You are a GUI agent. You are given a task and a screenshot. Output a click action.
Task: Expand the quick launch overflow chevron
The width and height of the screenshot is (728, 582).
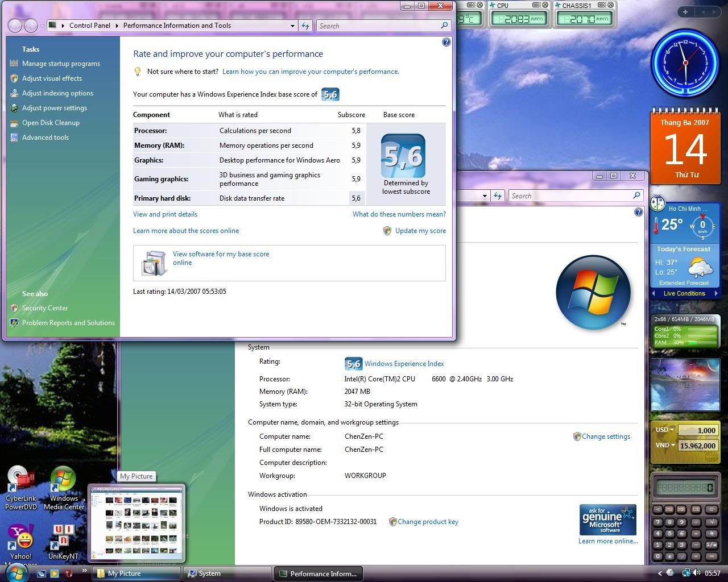(84, 571)
